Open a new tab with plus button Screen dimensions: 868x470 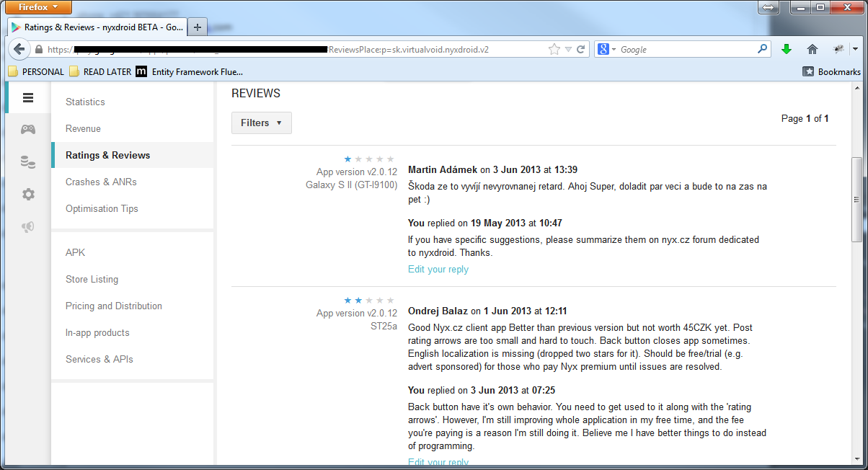coord(197,27)
